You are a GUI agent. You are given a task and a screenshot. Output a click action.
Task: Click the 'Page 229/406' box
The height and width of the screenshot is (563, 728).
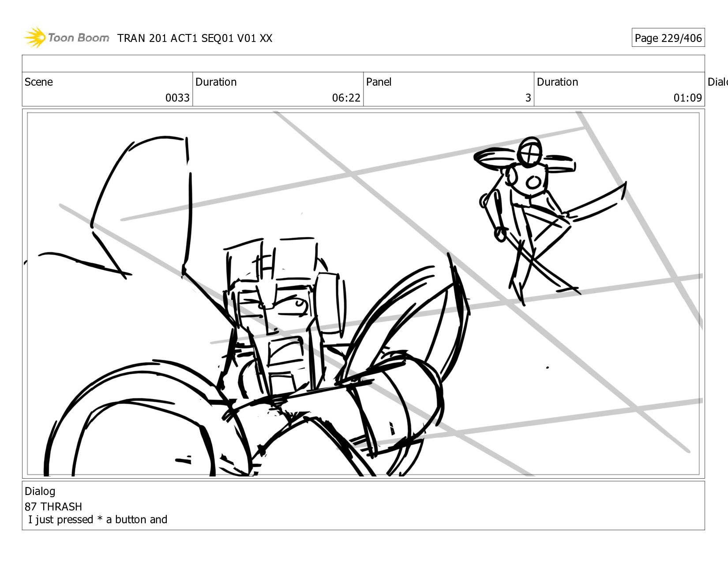[668, 38]
